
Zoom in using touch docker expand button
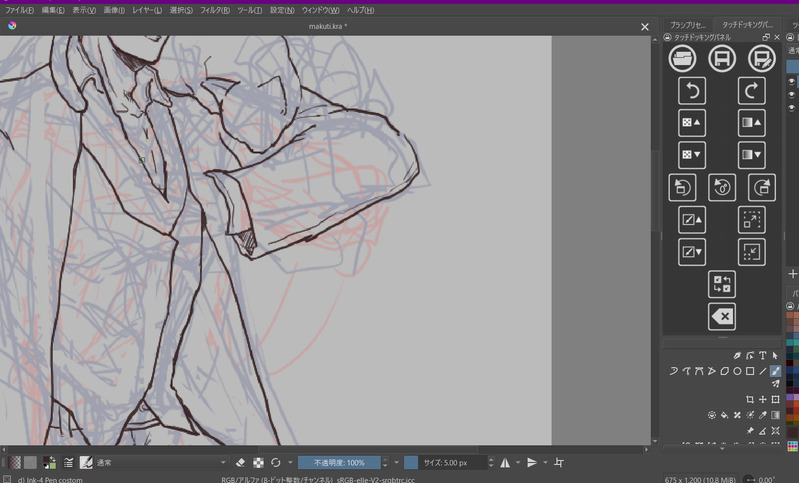[752, 220]
